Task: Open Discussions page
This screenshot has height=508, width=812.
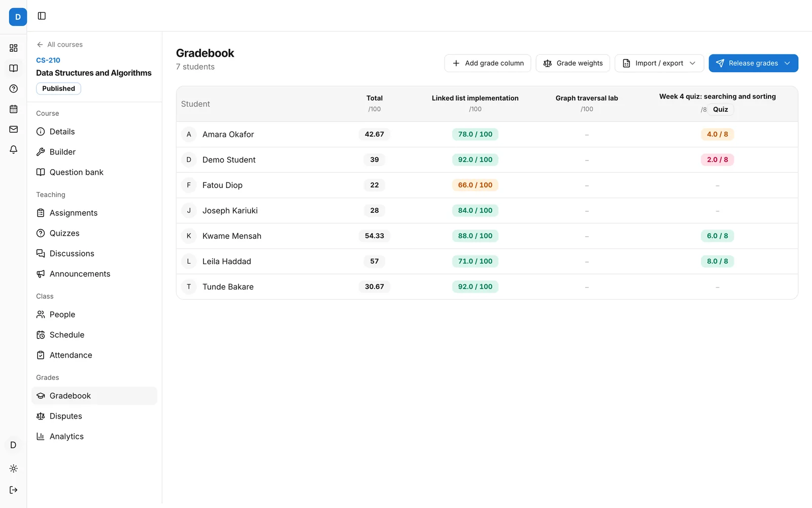Action: (94, 253)
